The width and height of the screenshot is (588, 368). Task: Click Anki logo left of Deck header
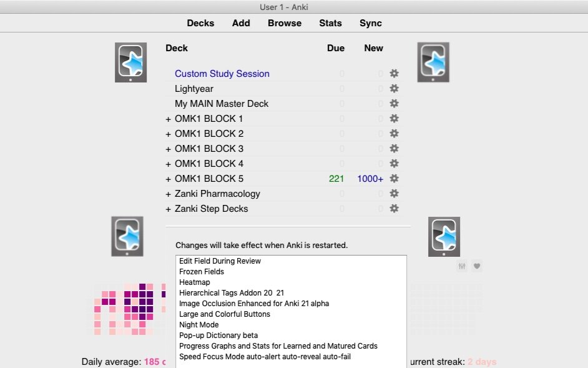pyautogui.click(x=130, y=62)
